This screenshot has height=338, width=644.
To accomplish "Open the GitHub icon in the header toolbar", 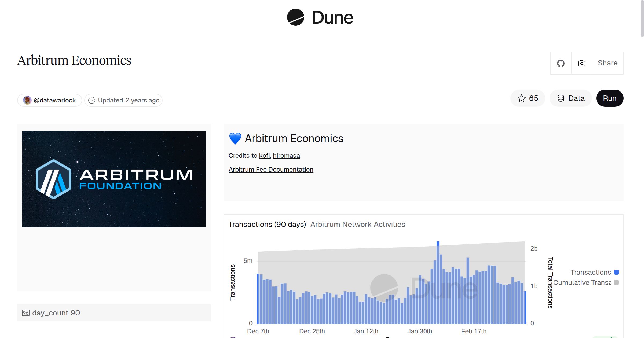I will pos(561,63).
